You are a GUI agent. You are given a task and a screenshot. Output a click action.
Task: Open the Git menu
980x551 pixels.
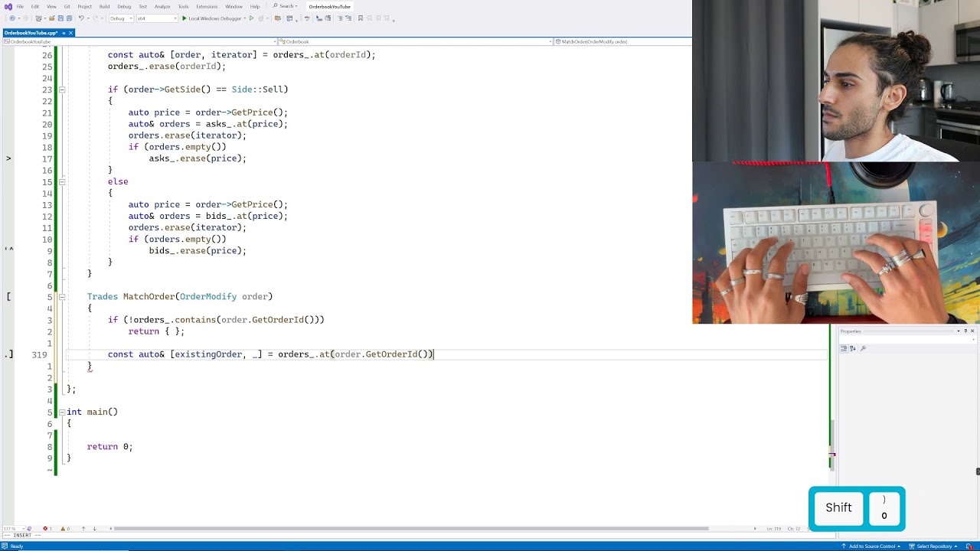[x=67, y=6]
